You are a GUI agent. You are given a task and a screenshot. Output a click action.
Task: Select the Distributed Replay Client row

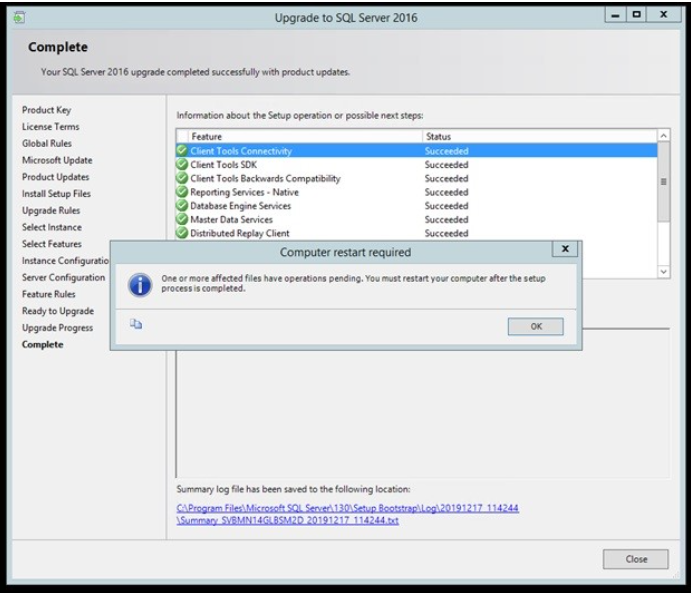tap(416, 233)
